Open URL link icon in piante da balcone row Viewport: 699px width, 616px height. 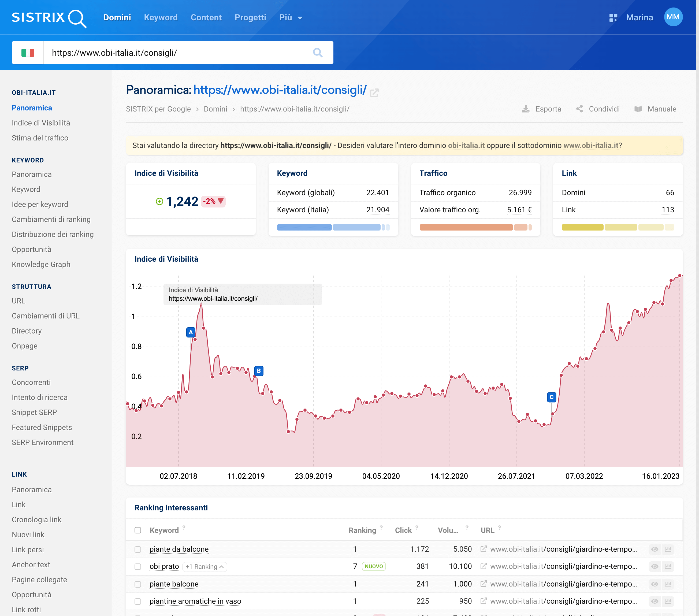[x=484, y=549]
